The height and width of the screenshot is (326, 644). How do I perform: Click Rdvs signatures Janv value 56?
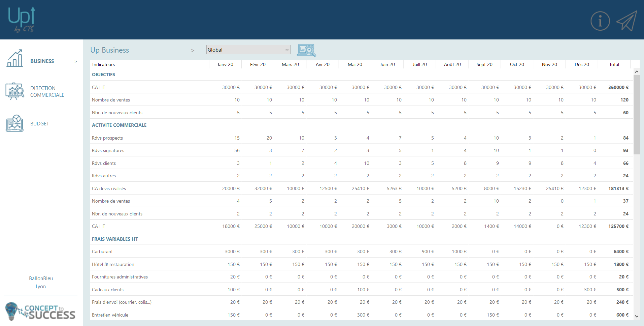[x=237, y=150]
